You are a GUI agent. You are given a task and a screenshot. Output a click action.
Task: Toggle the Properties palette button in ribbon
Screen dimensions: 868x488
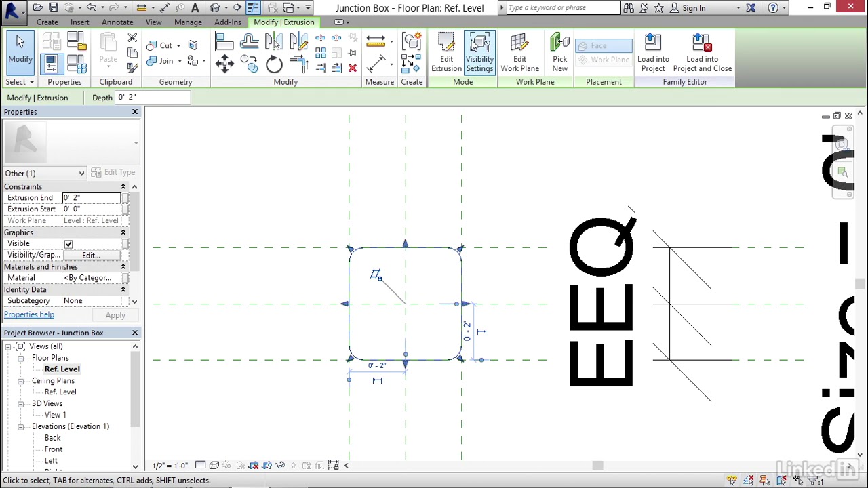click(x=51, y=63)
